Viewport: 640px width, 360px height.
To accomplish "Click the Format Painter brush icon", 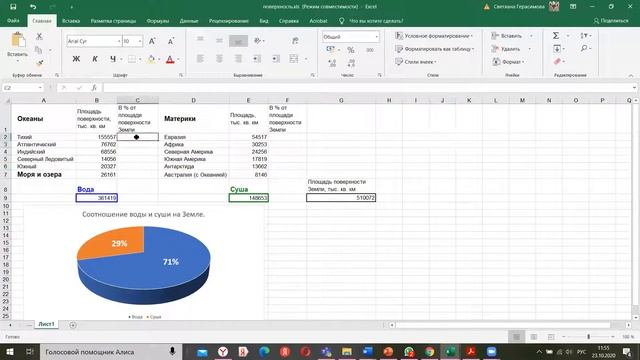I will point(39,63).
